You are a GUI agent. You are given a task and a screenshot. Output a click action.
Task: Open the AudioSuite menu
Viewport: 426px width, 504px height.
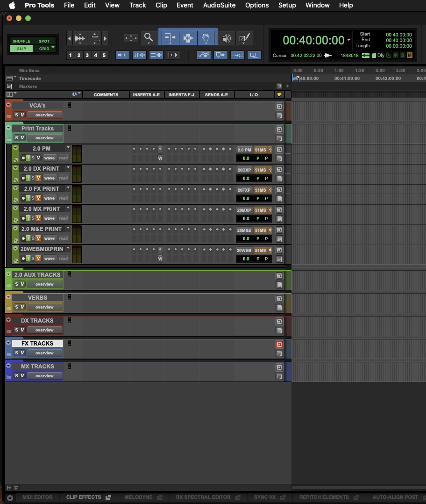pos(219,5)
